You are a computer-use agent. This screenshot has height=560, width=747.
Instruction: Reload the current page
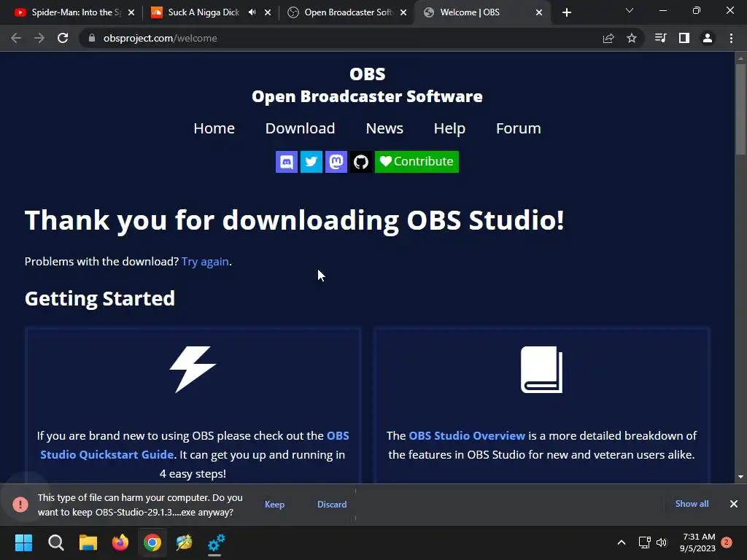(x=63, y=38)
